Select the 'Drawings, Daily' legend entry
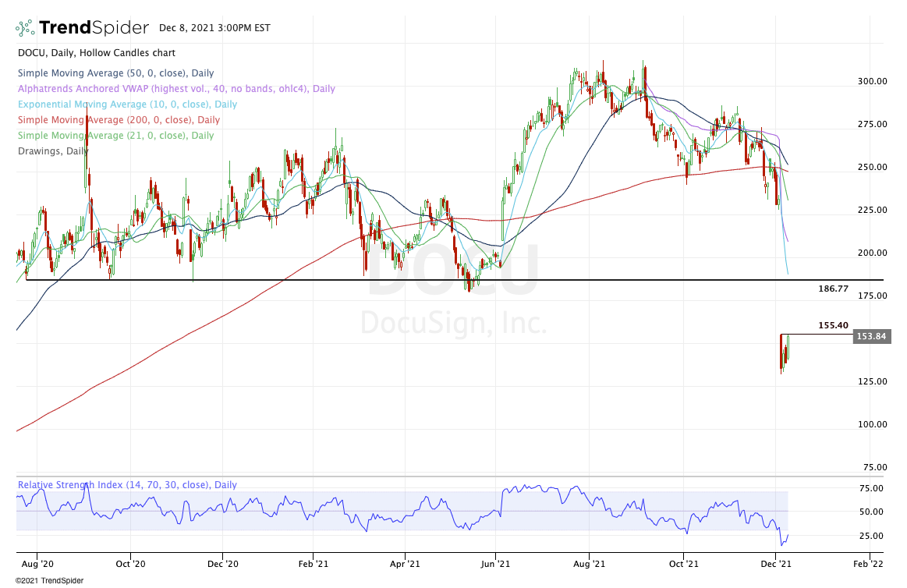This screenshot has height=588, width=907. pos(53,151)
